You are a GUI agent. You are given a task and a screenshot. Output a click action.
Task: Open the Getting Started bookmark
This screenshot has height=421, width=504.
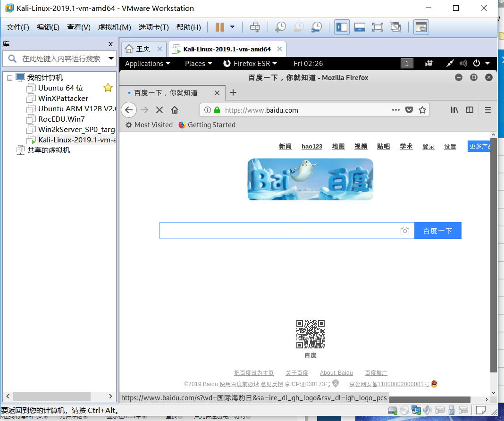[x=207, y=125]
